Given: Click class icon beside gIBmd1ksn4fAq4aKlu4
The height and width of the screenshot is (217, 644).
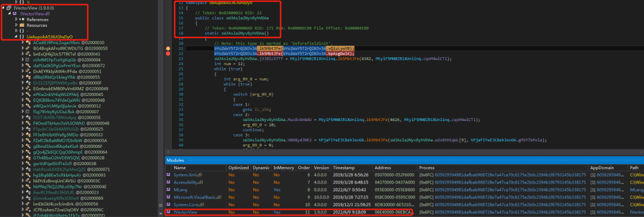Looking at the screenshot, I should point(29,146).
